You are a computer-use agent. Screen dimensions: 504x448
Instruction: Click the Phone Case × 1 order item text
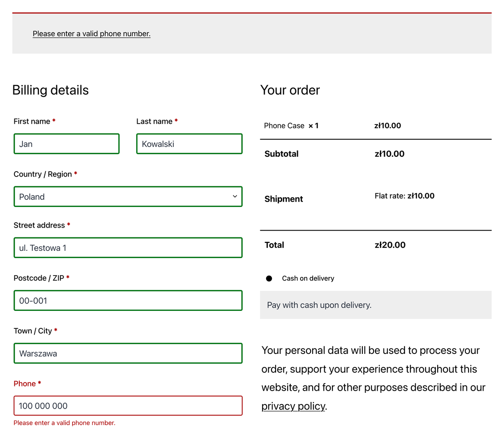[291, 125]
